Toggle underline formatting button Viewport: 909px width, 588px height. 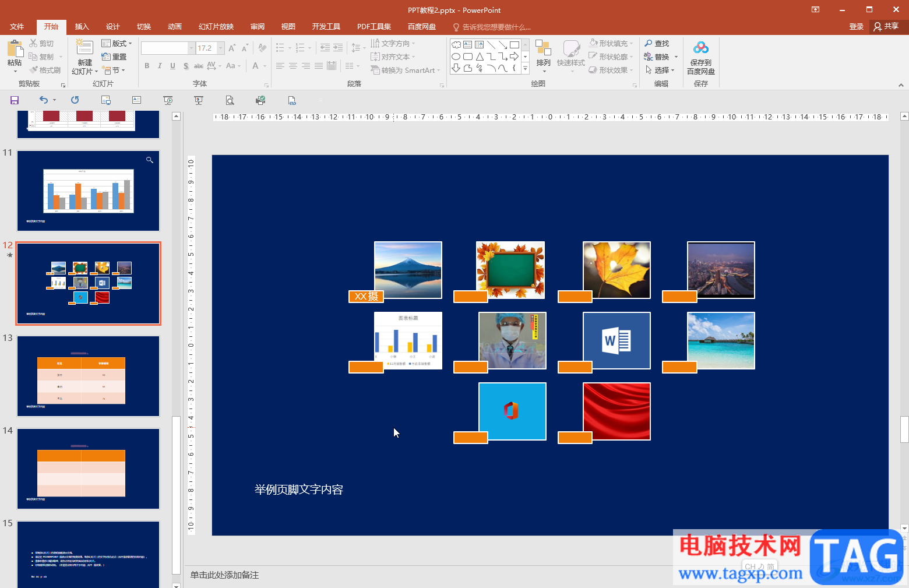click(172, 66)
